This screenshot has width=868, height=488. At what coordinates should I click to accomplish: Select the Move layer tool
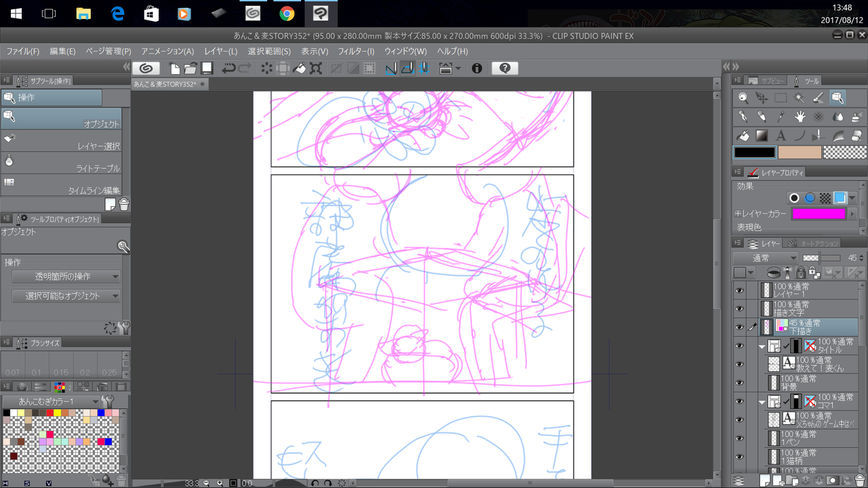[x=762, y=98]
